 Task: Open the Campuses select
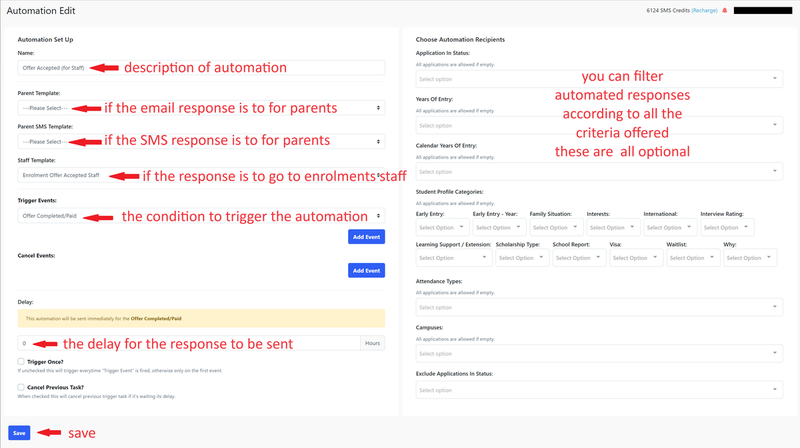(x=599, y=354)
